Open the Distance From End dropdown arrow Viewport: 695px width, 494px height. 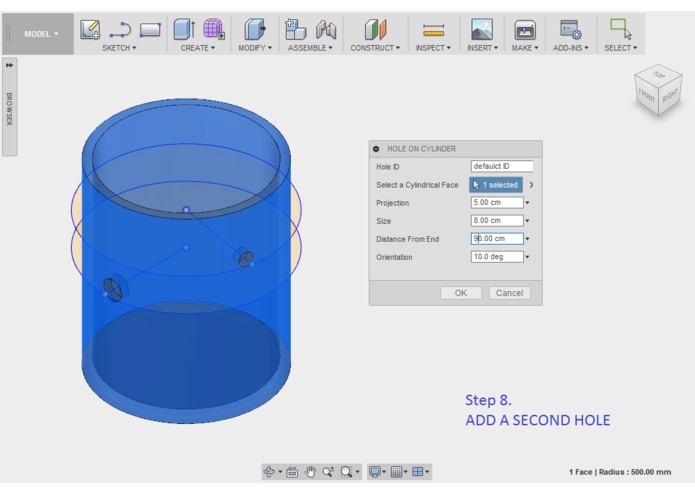tap(527, 239)
